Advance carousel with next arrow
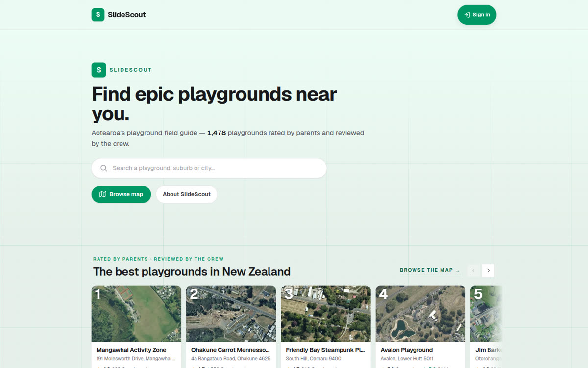Image resolution: width=588 pixels, height=368 pixels. pyautogui.click(x=488, y=271)
